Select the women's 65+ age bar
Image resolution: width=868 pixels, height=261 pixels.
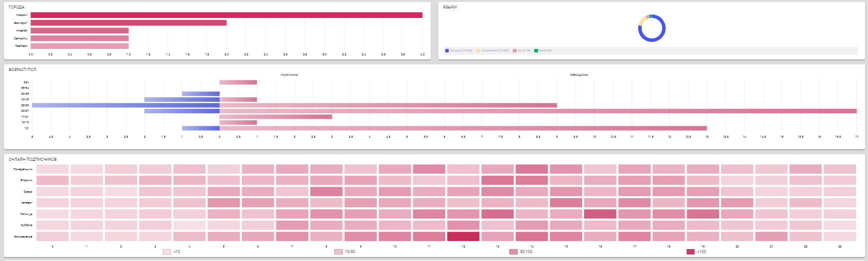(x=238, y=82)
